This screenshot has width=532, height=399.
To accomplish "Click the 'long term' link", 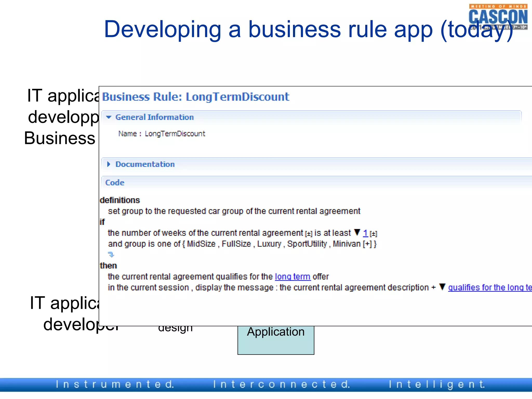I will pos(293,277).
